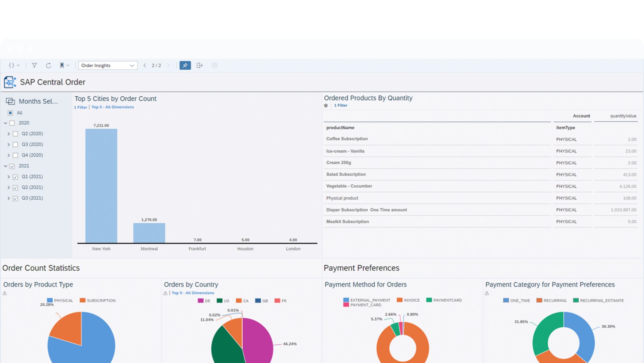The image size is (644, 363).
Task: Click the gear icon under Ordered Products
Action: pos(326,106)
